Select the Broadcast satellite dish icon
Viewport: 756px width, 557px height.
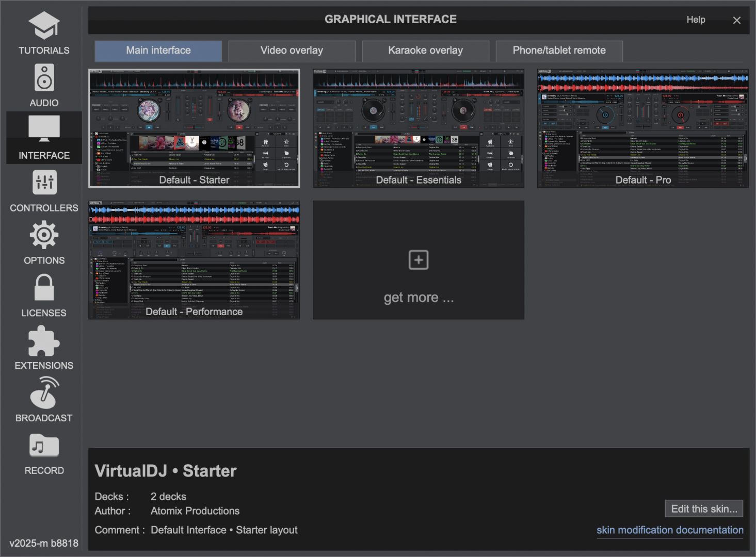(x=44, y=393)
